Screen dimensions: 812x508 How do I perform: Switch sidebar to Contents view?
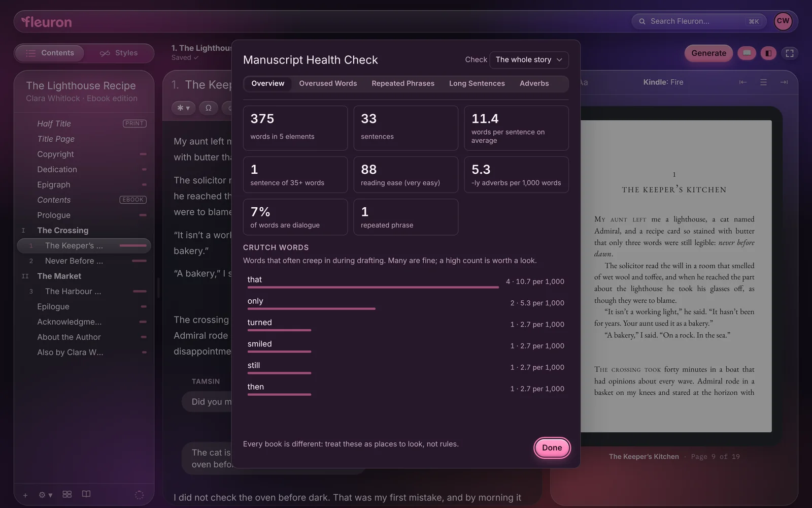pyautogui.click(x=50, y=53)
